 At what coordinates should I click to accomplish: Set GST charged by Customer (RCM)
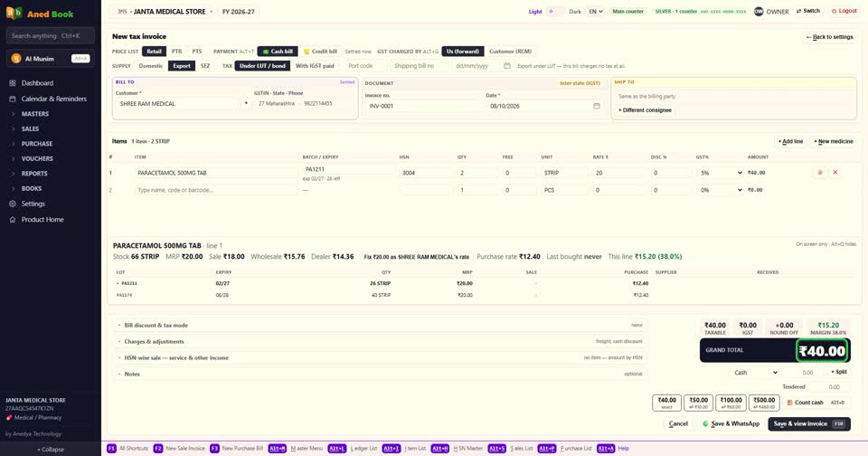510,52
